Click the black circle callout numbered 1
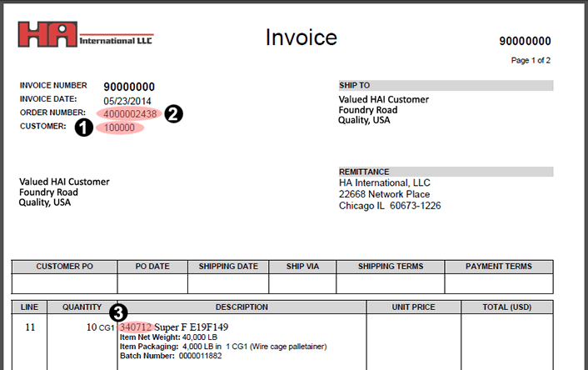The image size is (588, 370). [x=83, y=127]
